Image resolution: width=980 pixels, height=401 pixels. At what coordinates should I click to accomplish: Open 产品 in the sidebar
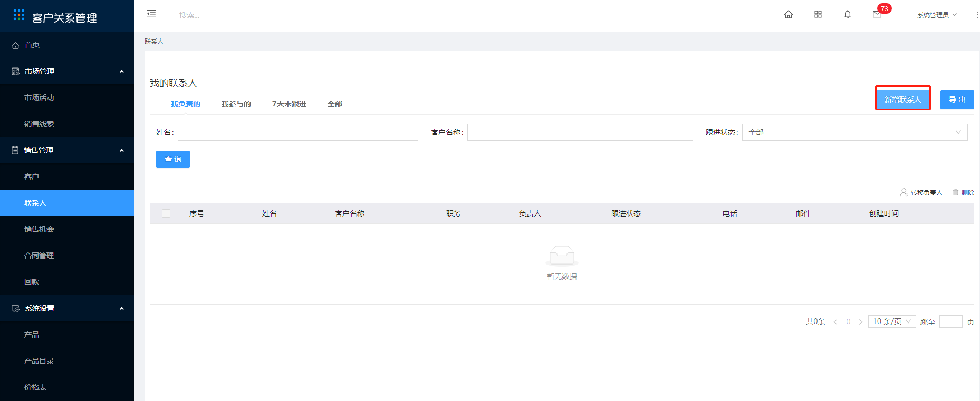[67, 335]
